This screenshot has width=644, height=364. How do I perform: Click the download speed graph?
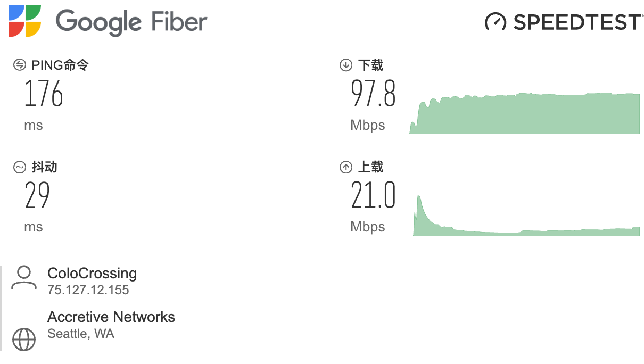pyautogui.click(x=524, y=114)
